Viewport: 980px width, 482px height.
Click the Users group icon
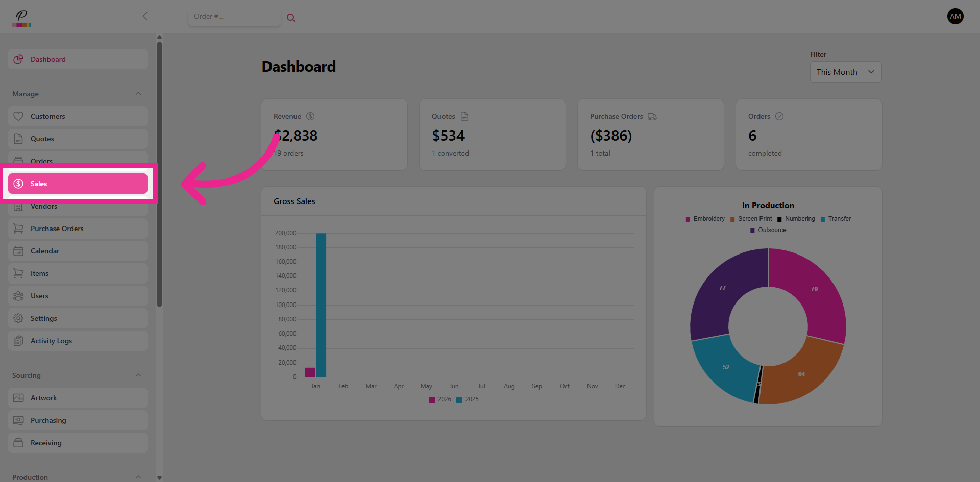click(x=18, y=296)
